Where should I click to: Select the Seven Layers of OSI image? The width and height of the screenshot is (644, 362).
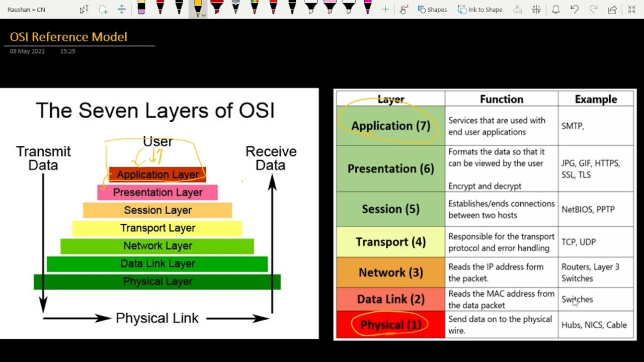point(159,214)
